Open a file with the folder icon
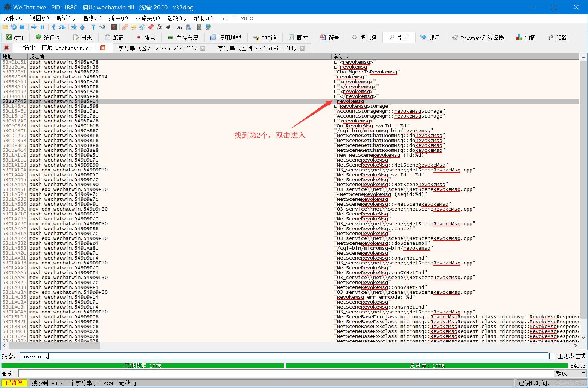 coord(5,27)
